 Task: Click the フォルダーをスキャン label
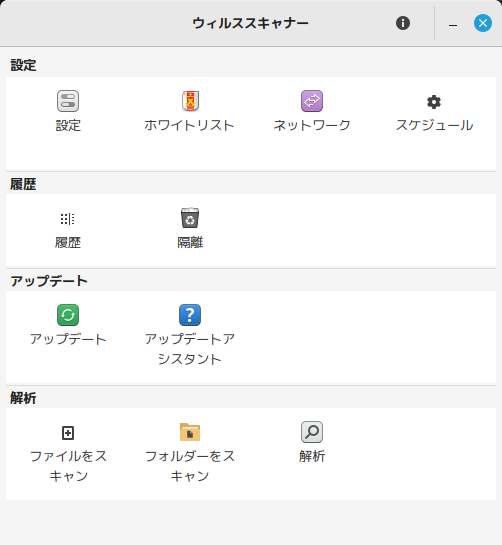[190, 466]
